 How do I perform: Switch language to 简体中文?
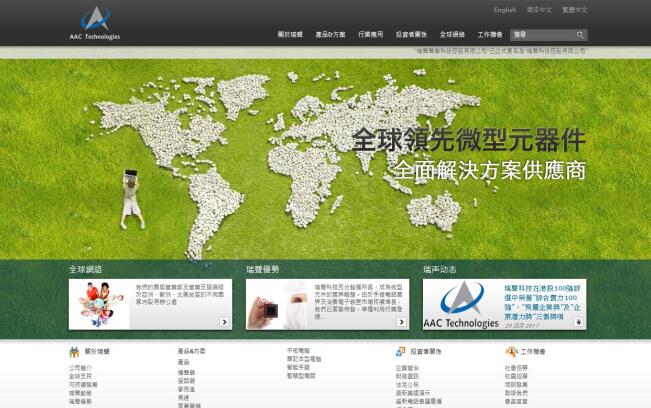point(537,10)
